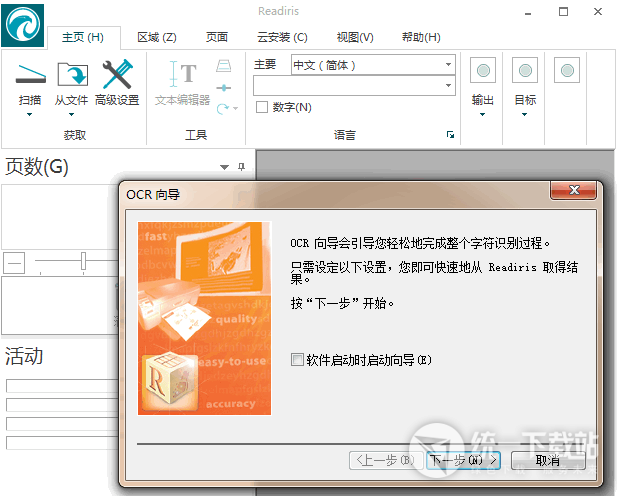Click the 输出 output format icon
Image resolution: width=617 pixels, height=496 pixels.
[x=483, y=70]
